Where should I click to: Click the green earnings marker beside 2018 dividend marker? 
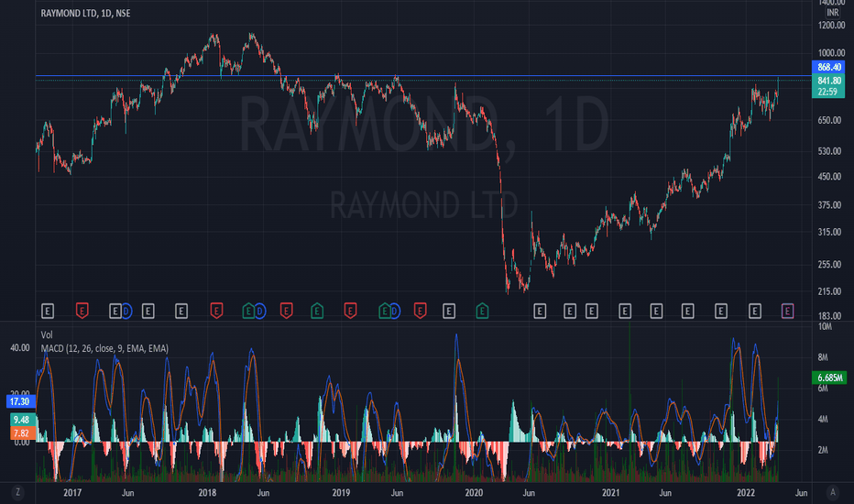[x=248, y=312]
